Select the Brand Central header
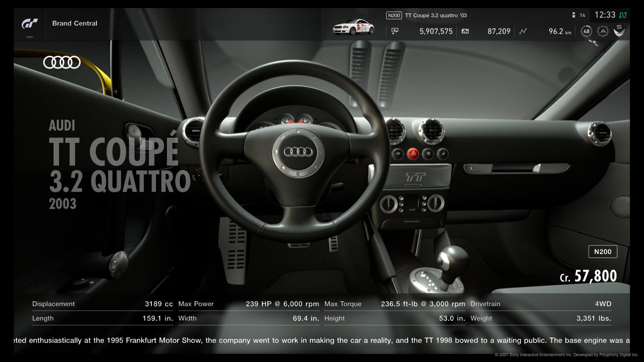 click(74, 23)
